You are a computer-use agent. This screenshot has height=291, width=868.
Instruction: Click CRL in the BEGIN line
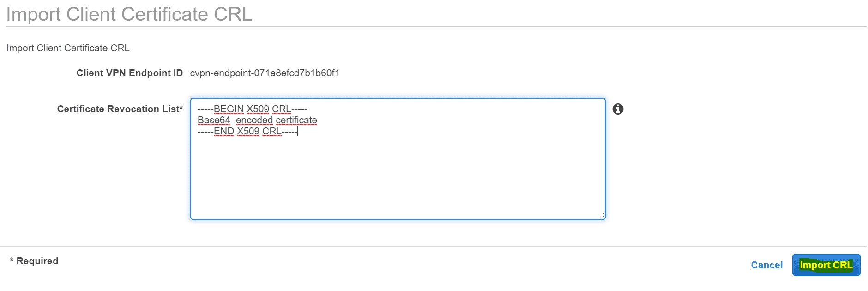point(281,109)
